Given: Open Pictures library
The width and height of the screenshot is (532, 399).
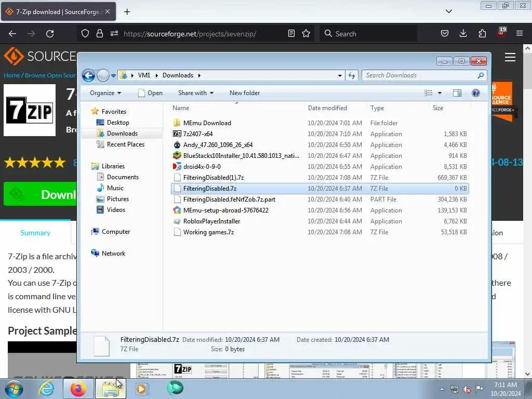Looking at the screenshot, I should click(118, 199).
